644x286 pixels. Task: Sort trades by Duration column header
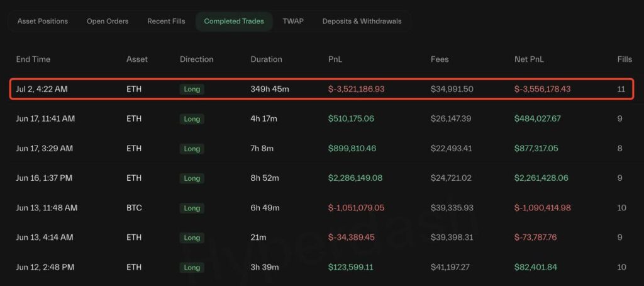[266, 59]
